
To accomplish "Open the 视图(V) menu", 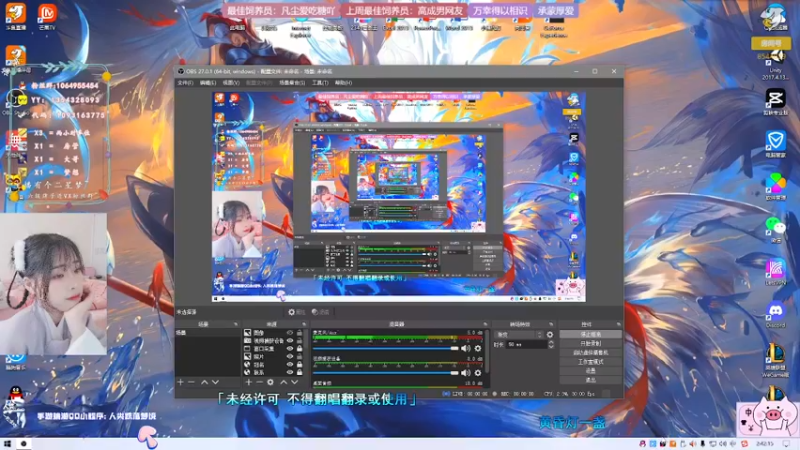I will pos(231,83).
